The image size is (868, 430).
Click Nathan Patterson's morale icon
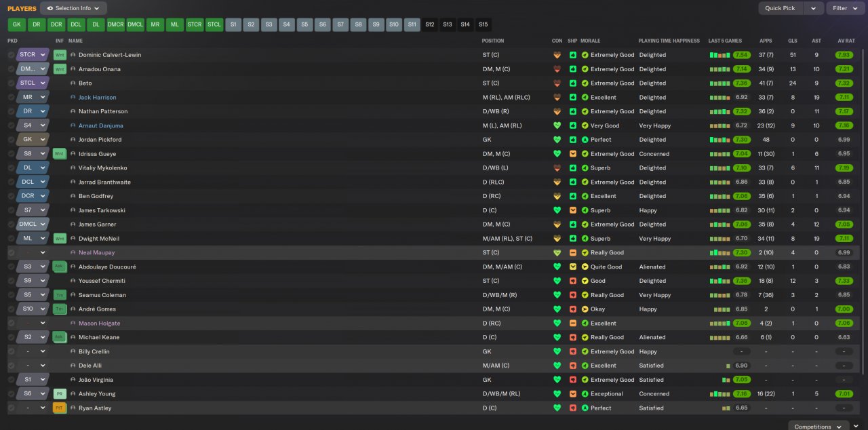coord(585,111)
